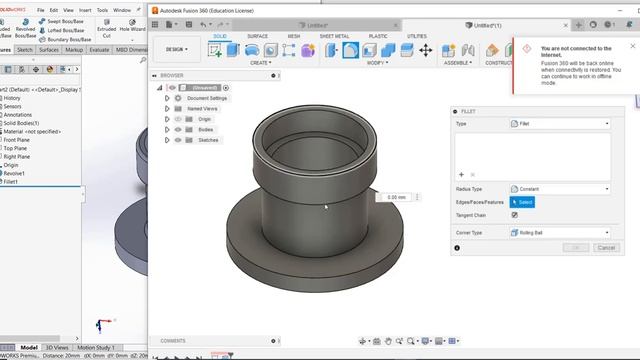The width and height of the screenshot is (640, 360).
Task: Toggle visibility eye of Sketches folder
Action: (178, 140)
